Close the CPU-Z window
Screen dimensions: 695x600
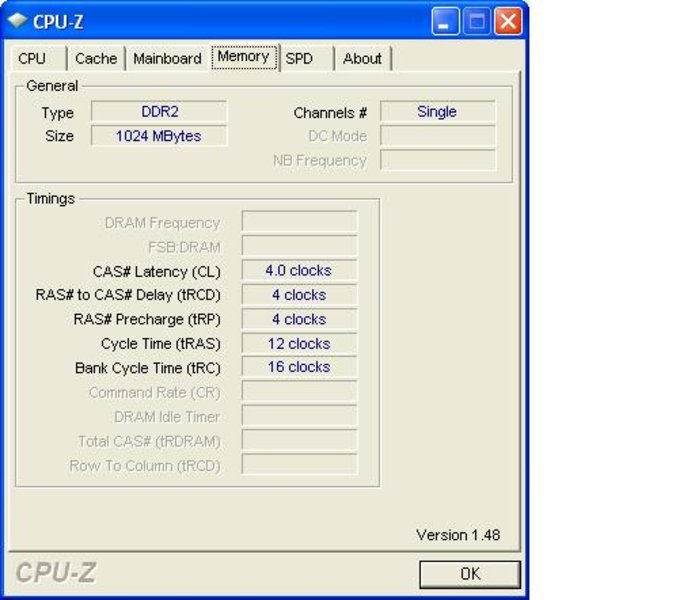[508, 20]
